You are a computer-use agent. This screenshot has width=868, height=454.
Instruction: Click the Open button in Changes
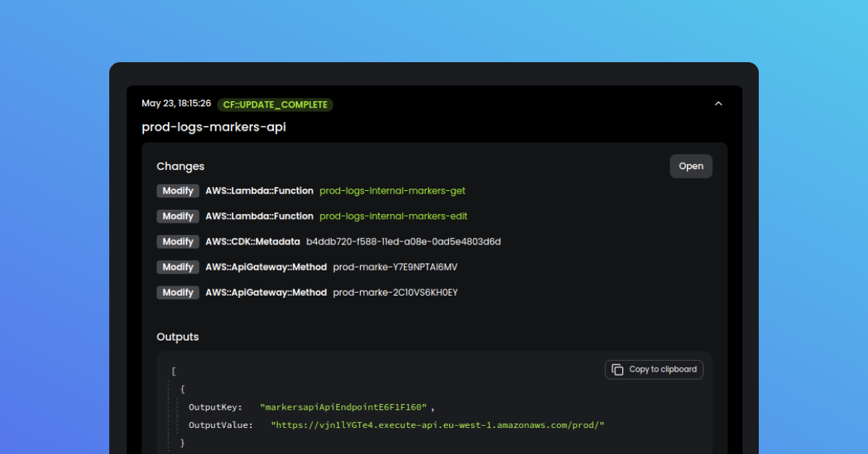coord(691,166)
